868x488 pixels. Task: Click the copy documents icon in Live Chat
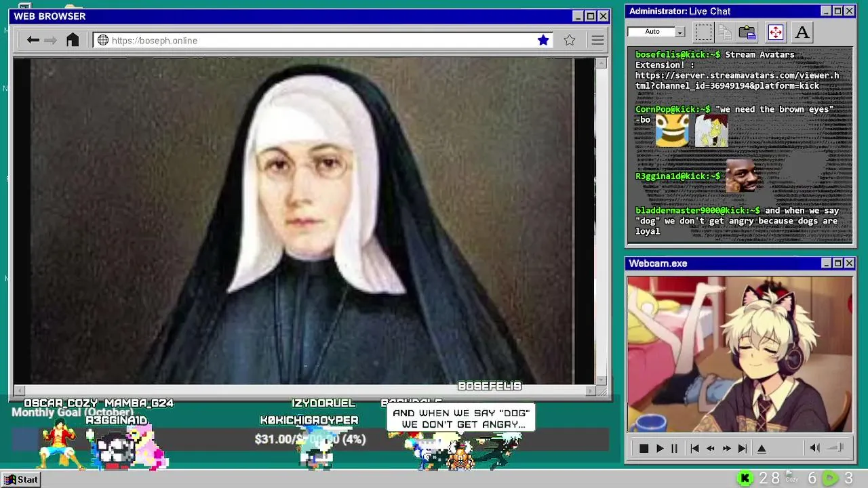725,32
